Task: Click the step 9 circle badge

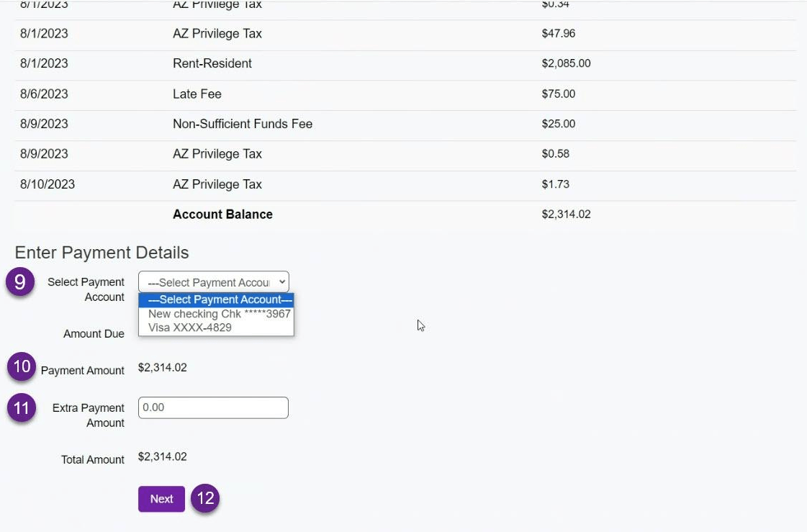Action: pyautogui.click(x=20, y=282)
